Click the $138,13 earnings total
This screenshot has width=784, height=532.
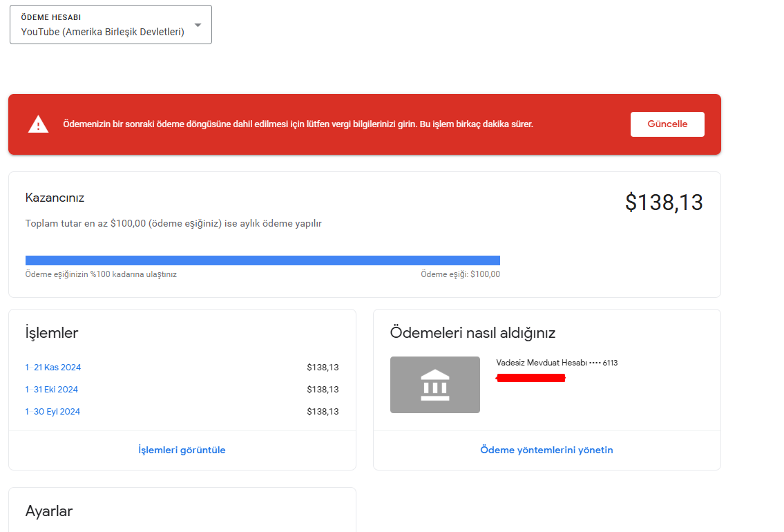(664, 202)
